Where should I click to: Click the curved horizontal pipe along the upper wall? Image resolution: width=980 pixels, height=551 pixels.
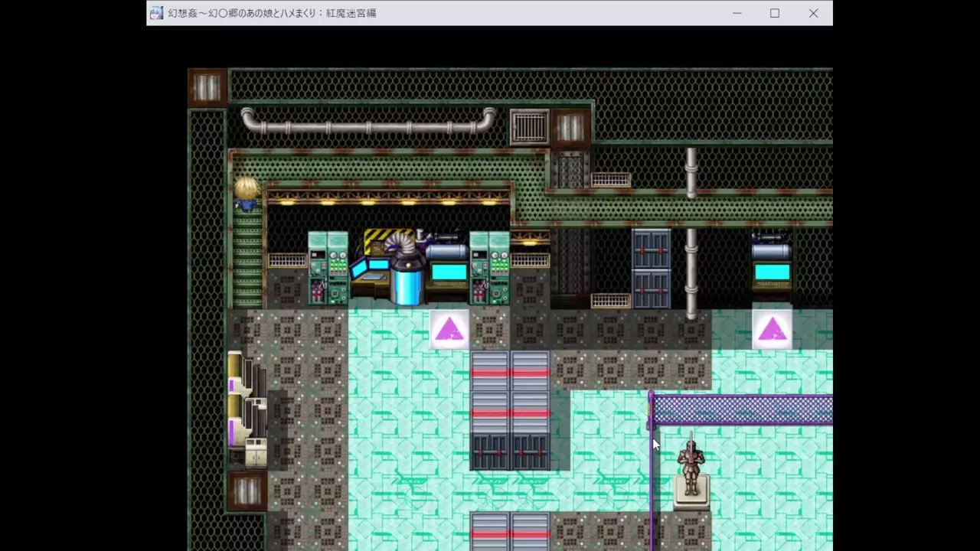368,122
